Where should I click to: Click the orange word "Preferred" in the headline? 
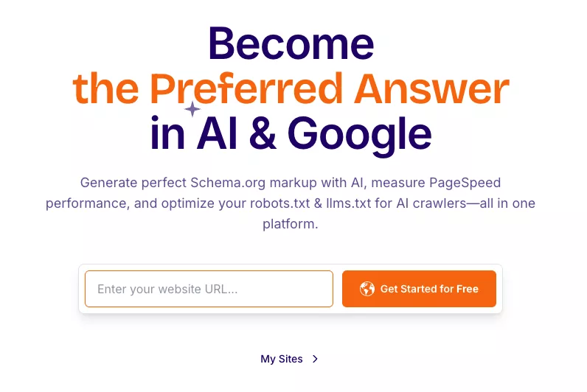[x=246, y=88]
